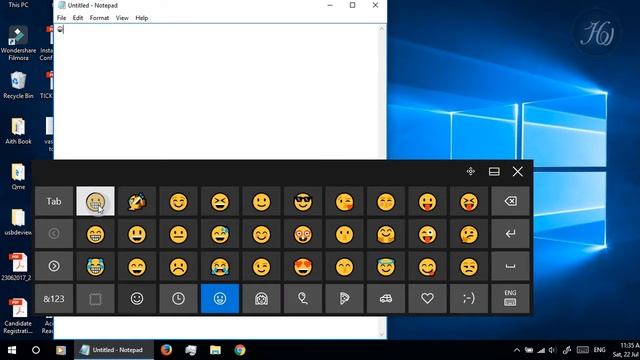Image resolution: width=640 pixels, height=360 pixels.
Task: Insert the hugging face emoji
Action: [386, 234]
